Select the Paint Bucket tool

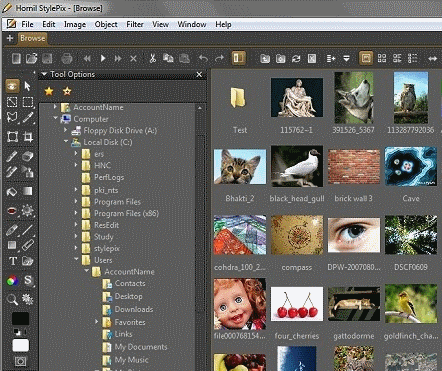[12, 191]
